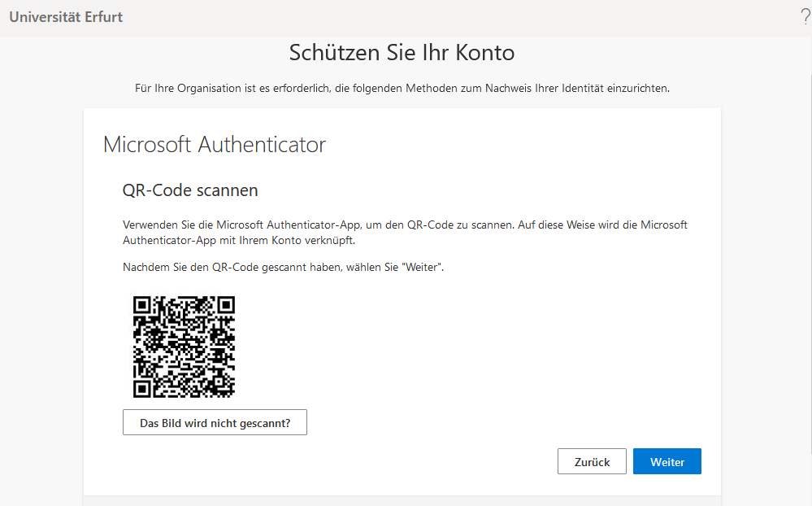
Task: Select the "QR-Code scannen" subheading
Action: click(x=190, y=190)
